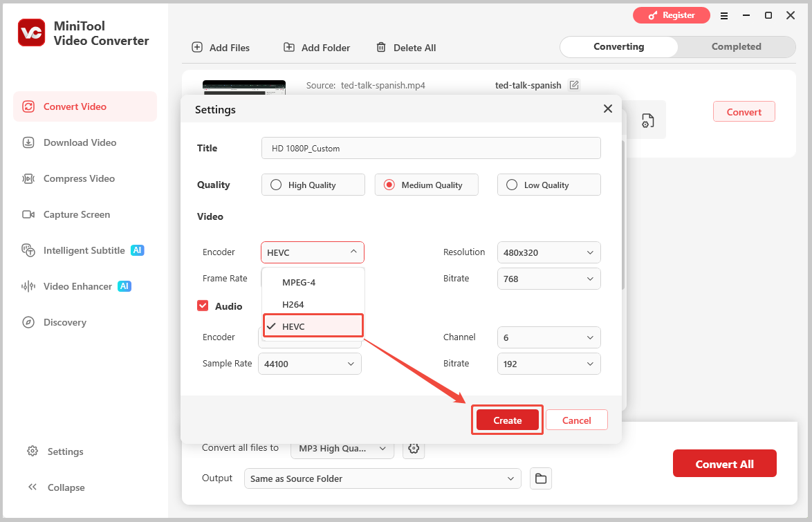Click the Capture Screen camera icon
Viewport: 812px width, 522px height.
28,214
